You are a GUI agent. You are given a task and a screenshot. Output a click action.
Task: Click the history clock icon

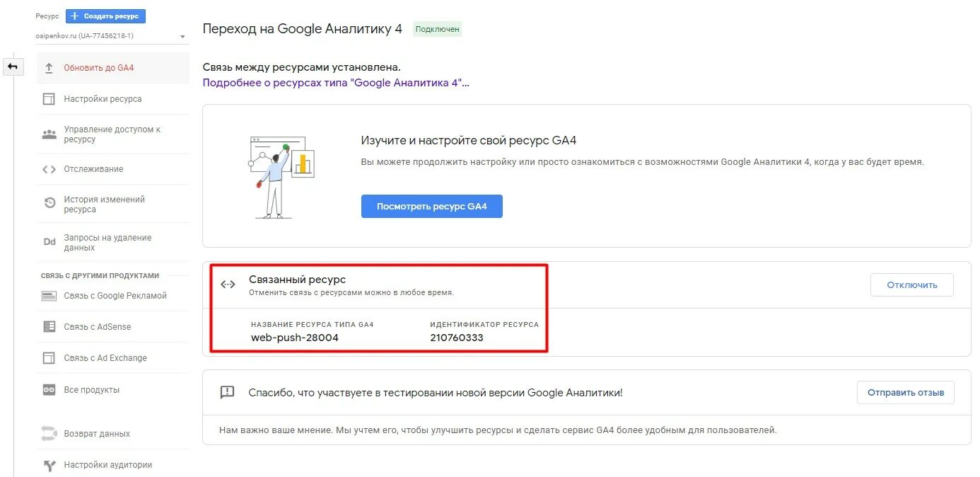[x=49, y=204]
